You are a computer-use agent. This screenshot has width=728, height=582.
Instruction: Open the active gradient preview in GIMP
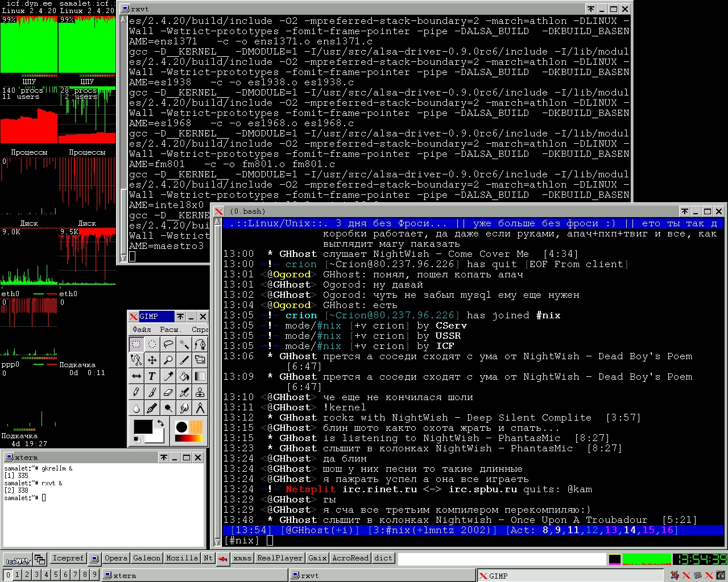[188, 438]
